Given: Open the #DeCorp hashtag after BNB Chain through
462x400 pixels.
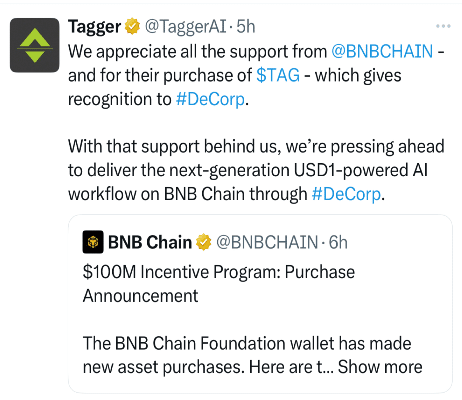Looking at the screenshot, I should pyautogui.click(x=346, y=194).
